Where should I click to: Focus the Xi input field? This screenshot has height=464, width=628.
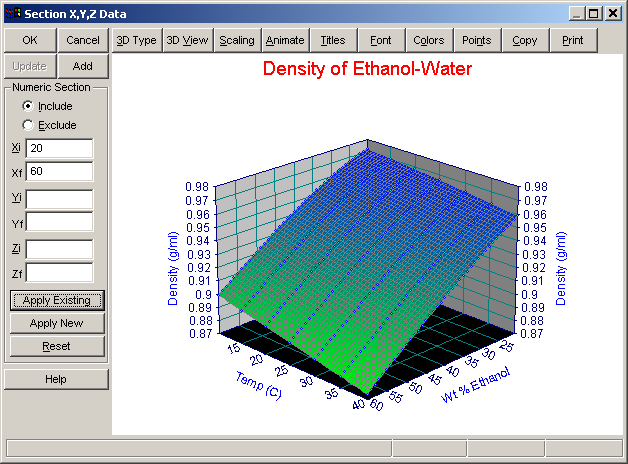tap(59, 148)
